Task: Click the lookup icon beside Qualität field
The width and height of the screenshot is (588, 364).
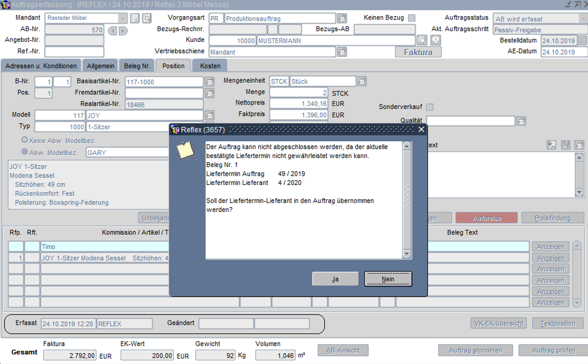Action: pos(521,121)
